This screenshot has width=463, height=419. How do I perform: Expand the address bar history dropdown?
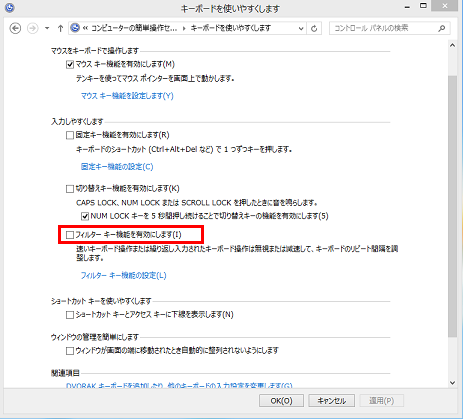tap(301, 28)
